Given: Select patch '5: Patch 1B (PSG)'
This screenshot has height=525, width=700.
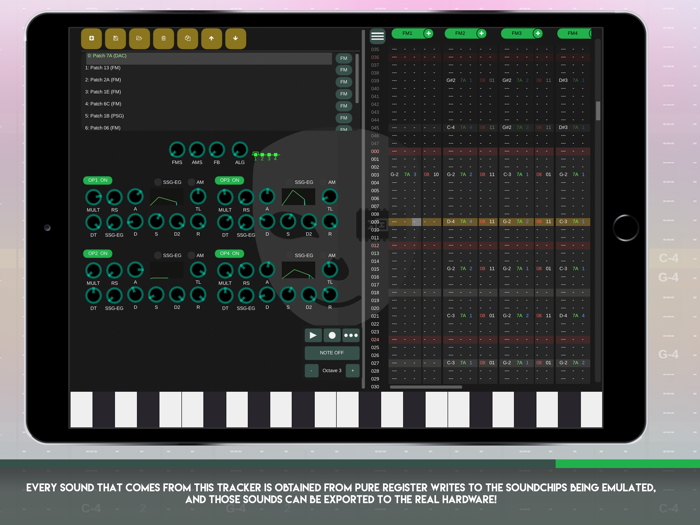Looking at the screenshot, I should click(208, 116).
